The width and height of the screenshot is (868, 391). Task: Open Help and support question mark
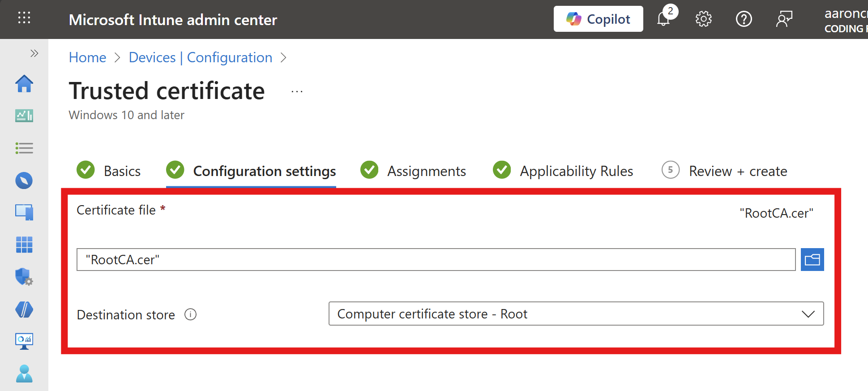click(x=744, y=19)
